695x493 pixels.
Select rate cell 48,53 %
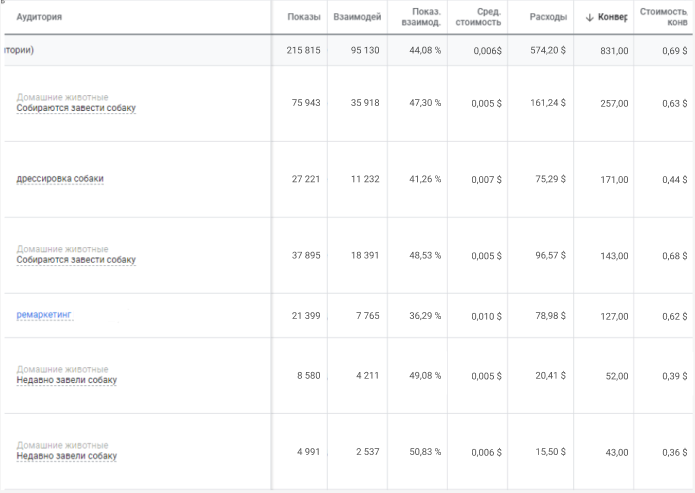[425, 255]
